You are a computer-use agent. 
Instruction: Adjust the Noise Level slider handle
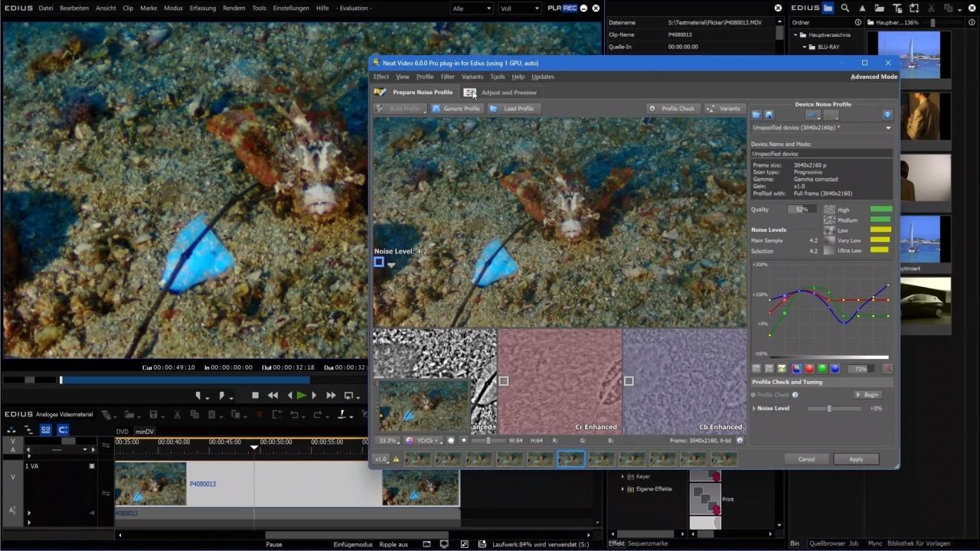click(829, 409)
